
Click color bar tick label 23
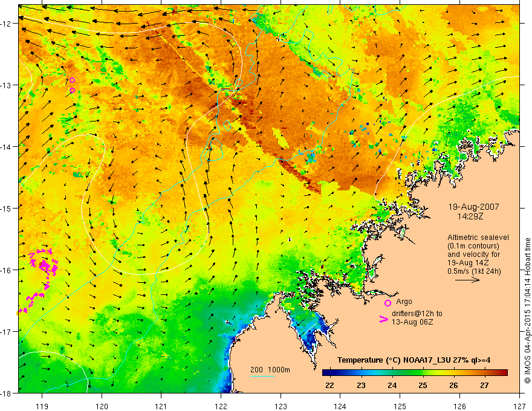362,386
